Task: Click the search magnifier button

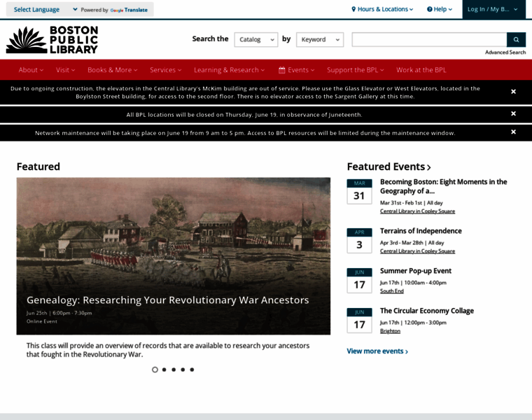Action: click(516, 40)
